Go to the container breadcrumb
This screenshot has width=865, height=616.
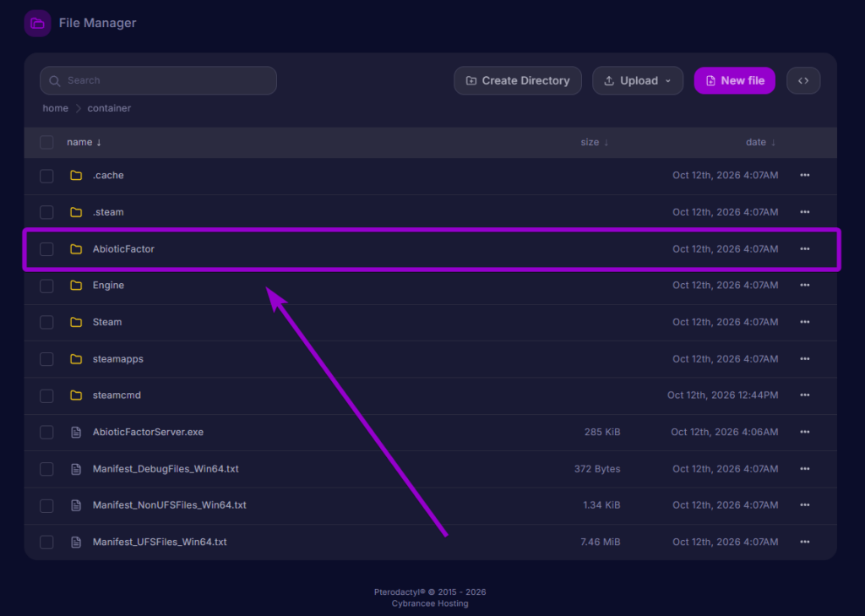point(109,108)
